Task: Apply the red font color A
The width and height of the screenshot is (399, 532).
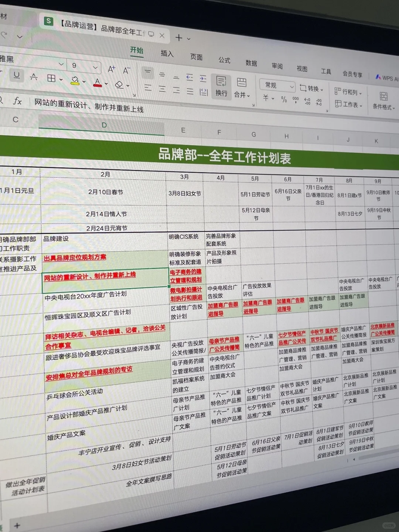Action: pos(97,82)
